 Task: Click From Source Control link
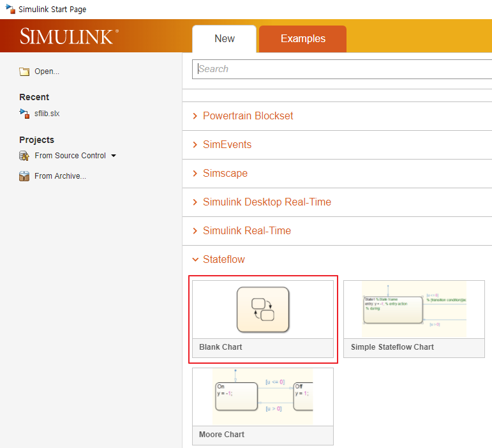tap(70, 156)
